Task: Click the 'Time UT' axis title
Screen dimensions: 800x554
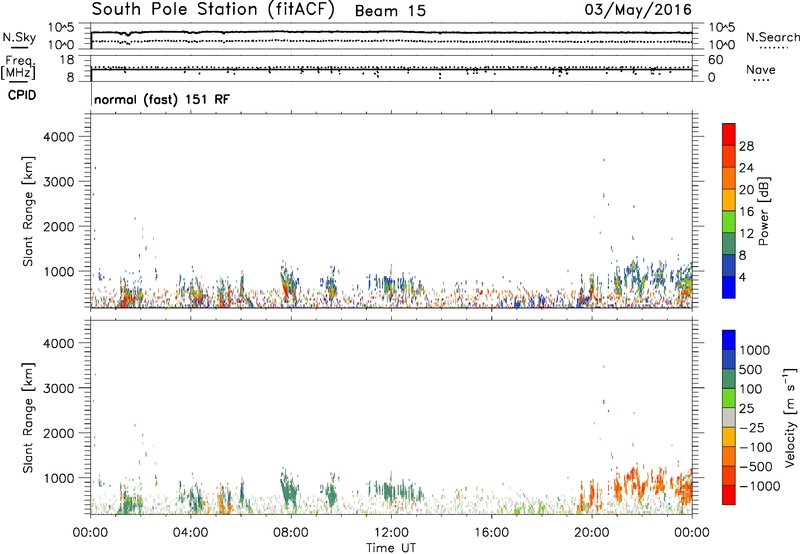Action: (x=391, y=548)
